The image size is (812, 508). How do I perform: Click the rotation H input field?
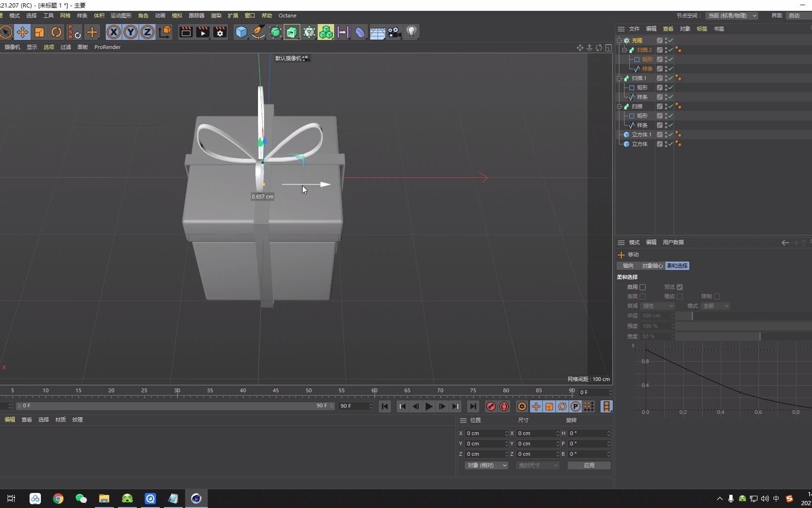[589, 433]
